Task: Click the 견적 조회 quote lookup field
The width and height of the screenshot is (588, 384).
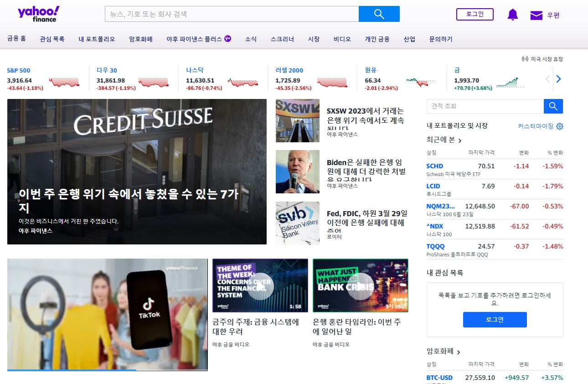Action: pos(485,106)
